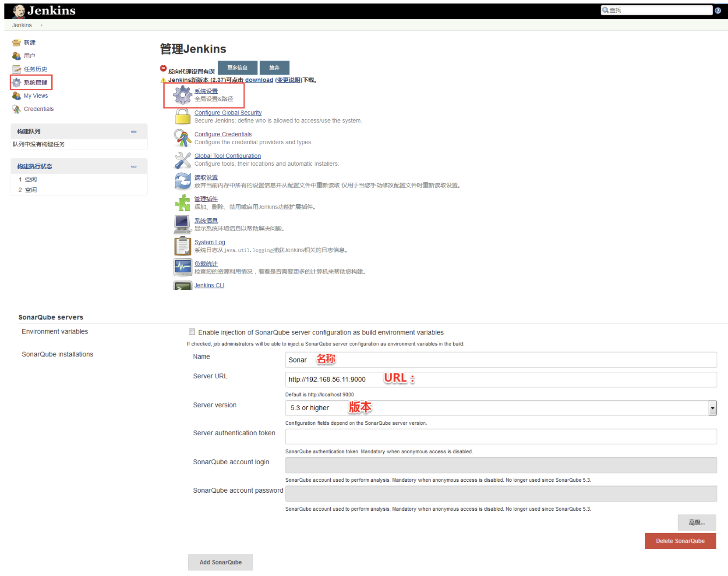The width and height of the screenshot is (728, 576).
Task: Click the 管理插件 puzzle piece icon
Action: (183, 203)
